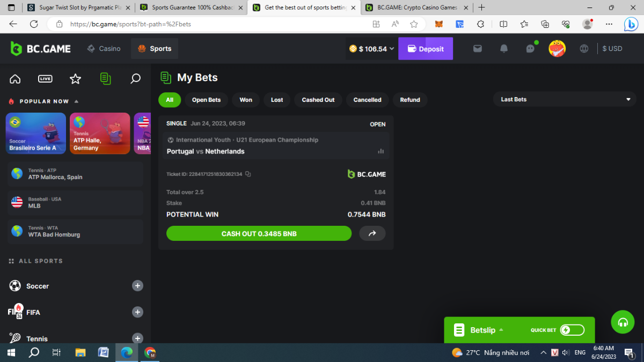Open the Last Bets sorting dropdown

[565, 99]
